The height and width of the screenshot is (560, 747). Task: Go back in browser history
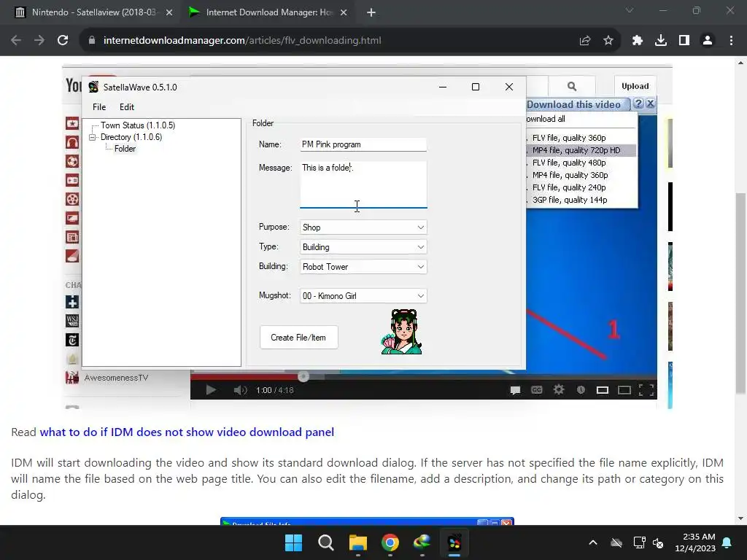pos(16,41)
